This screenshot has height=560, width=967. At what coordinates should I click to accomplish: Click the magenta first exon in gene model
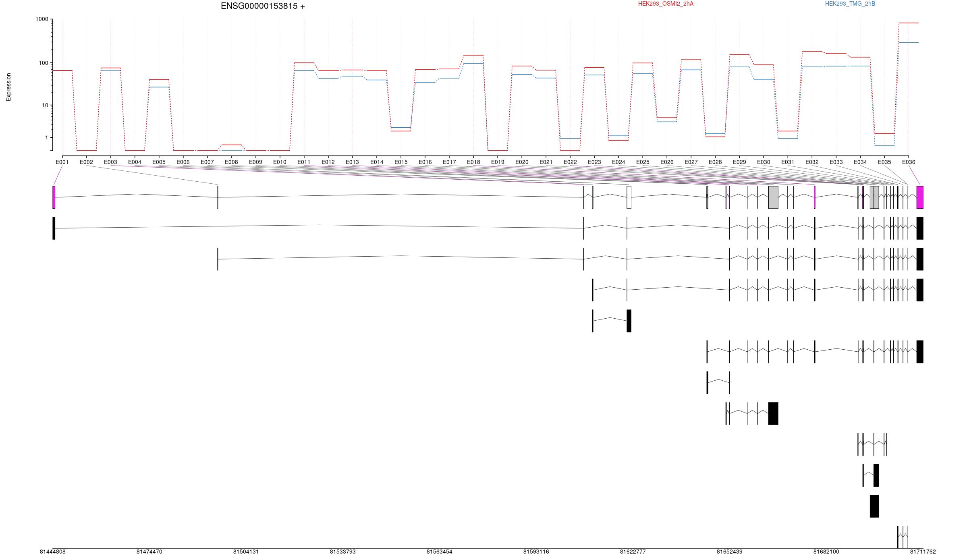point(54,197)
